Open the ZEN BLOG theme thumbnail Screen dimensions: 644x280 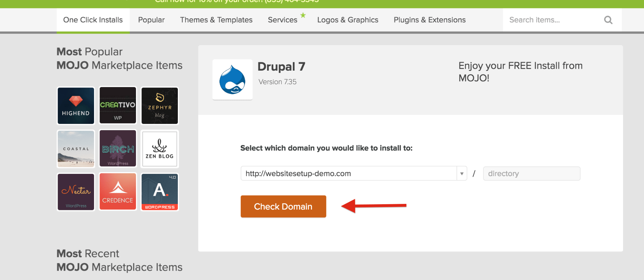coord(160,149)
